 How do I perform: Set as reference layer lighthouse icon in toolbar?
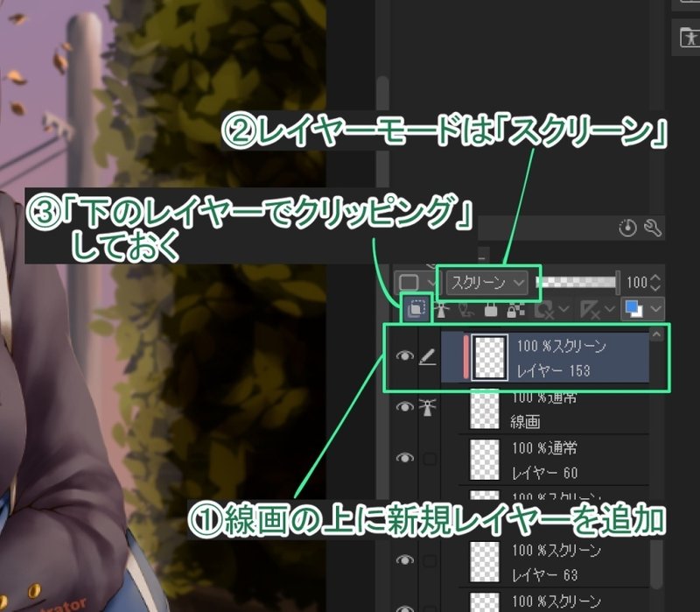point(442,310)
